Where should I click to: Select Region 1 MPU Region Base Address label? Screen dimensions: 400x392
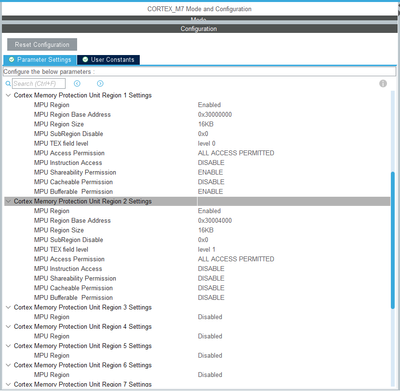coord(72,115)
